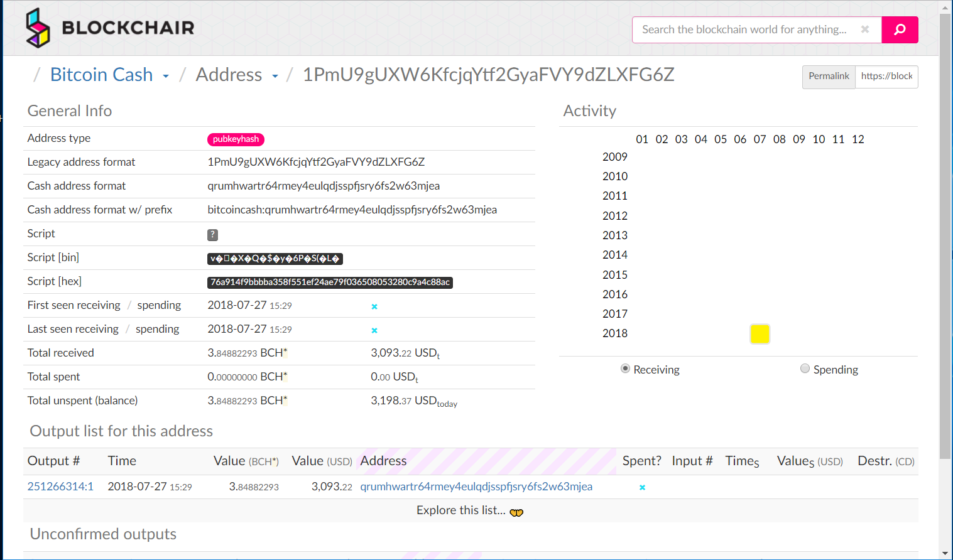Click the yellow July 2018 activity square
This screenshot has height=560, width=953.
click(760, 334)
